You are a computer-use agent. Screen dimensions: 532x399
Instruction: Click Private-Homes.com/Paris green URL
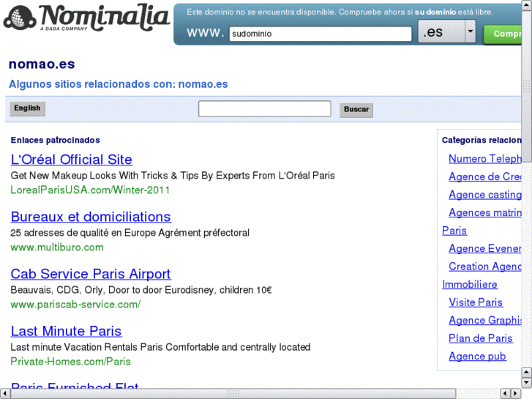click(x=70, y=362)
